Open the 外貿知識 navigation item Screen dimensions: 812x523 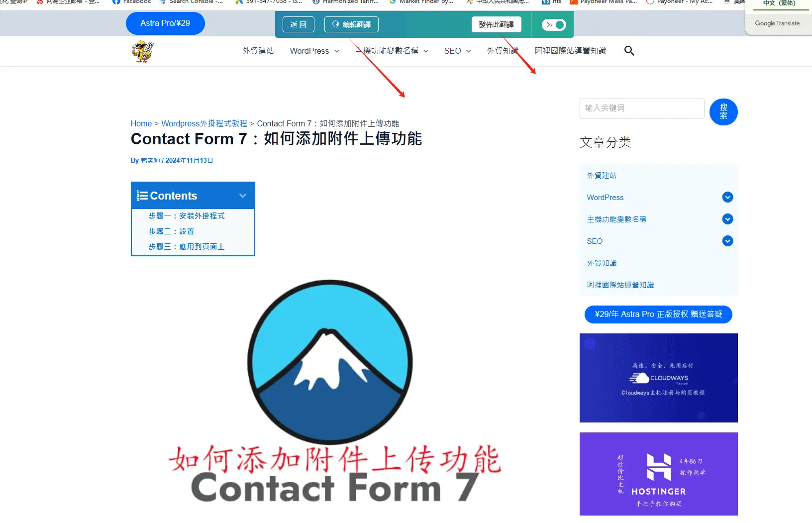pyautogui.click(x=503, y=51)
